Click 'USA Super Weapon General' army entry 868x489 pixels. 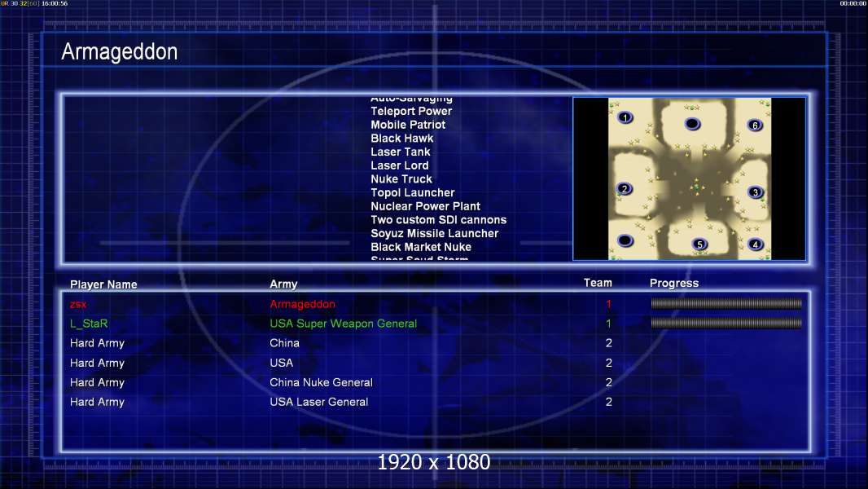(x=344, y=324)
